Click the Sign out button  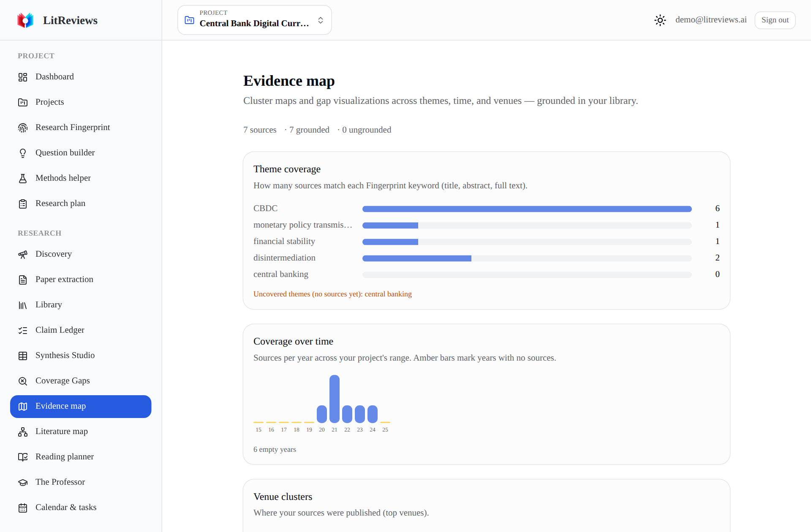pyautogui.click(x=775, y=20)
